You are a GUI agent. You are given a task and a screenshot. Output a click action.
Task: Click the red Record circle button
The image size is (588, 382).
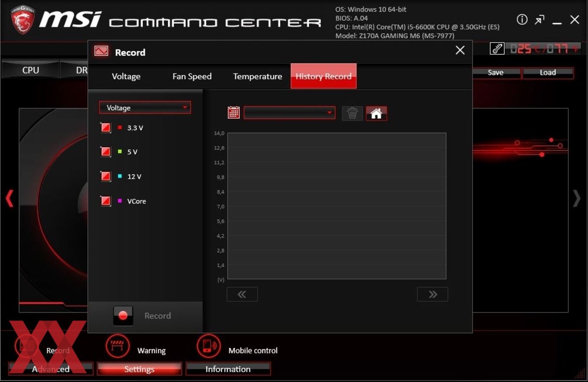coord(123,315)
